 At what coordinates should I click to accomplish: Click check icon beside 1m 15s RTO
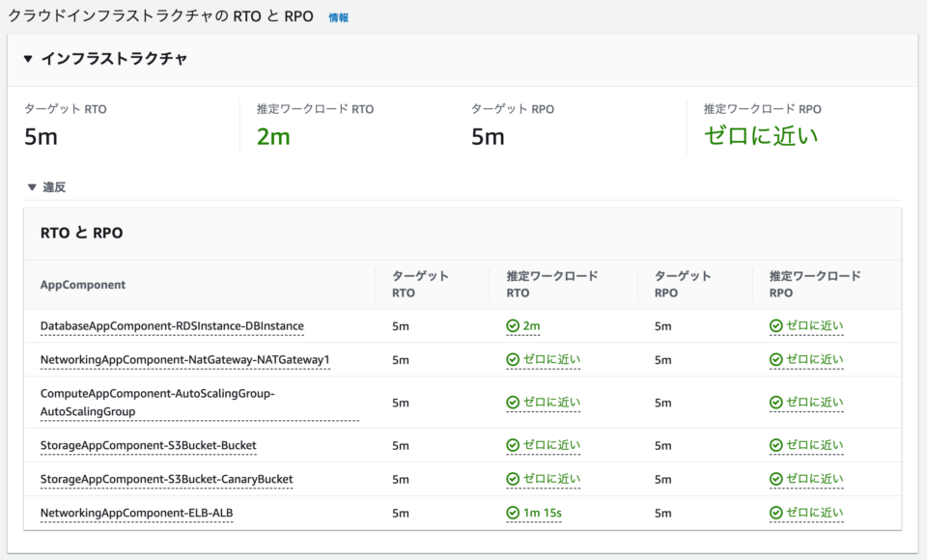(x=513, y=513)
